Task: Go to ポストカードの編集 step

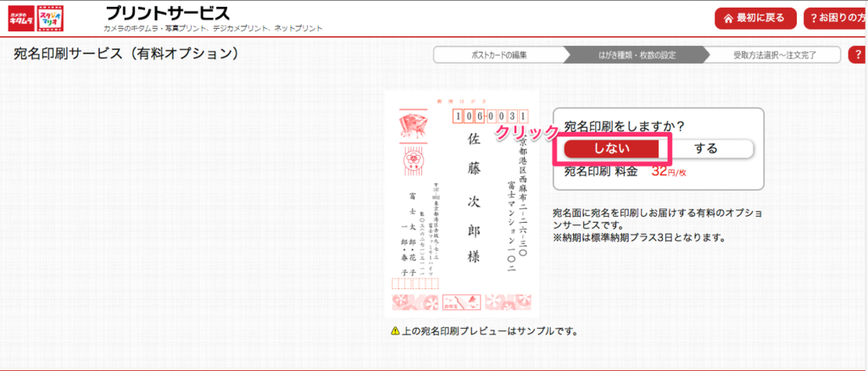Action: [x=498, y=55]
